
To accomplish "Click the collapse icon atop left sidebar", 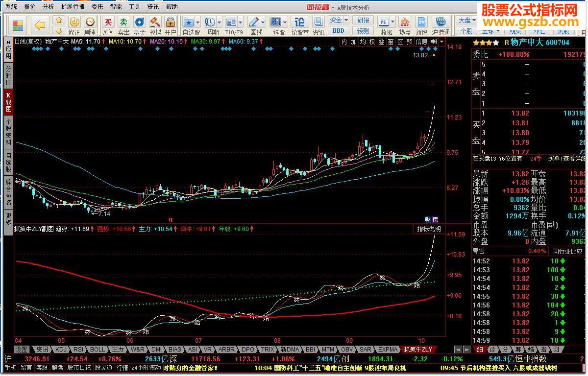I will 8,43.
